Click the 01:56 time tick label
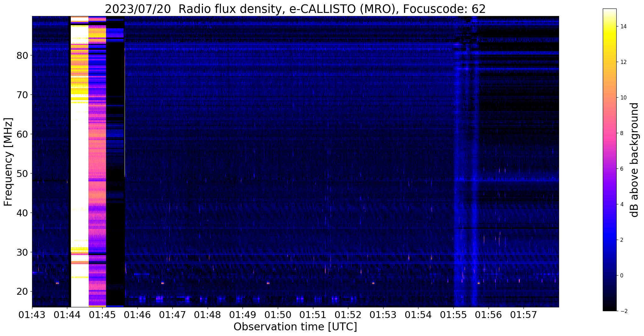 click(x=488, y=314)
